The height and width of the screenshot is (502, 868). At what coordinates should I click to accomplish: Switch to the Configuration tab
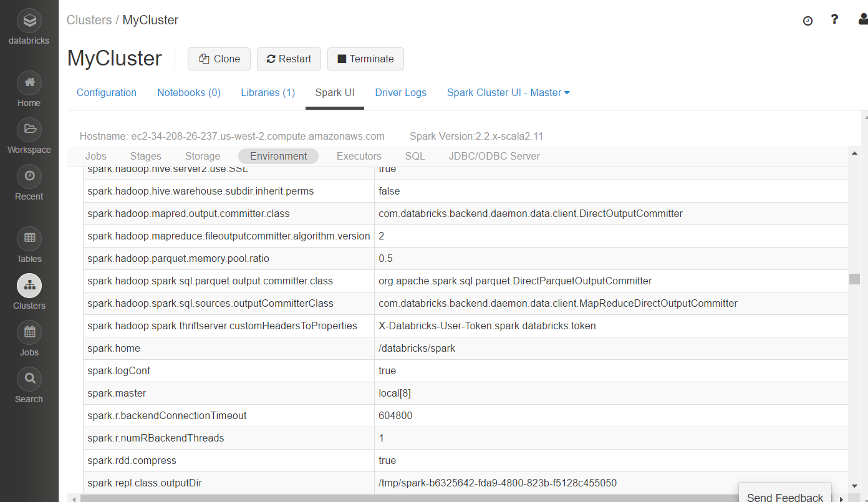pyautogui.click(x=107, y=92)
